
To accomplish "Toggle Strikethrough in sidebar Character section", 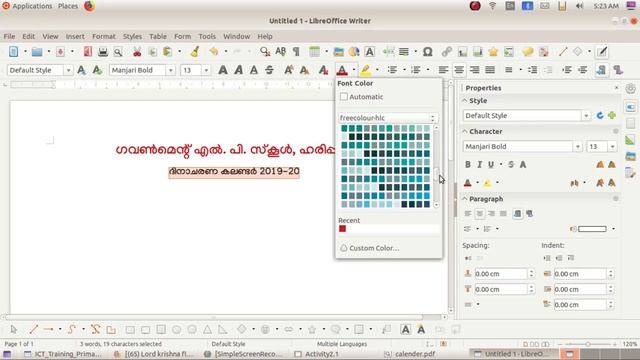I will [511, 164].
